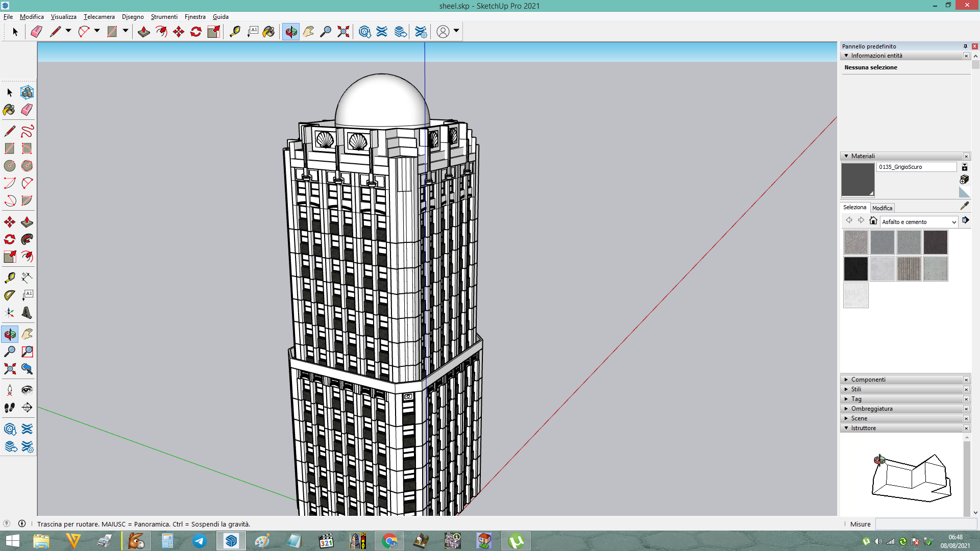Switch to the Modifica materials tab
This screenshot has height=551, width=980.
click(x=882, y=208)
